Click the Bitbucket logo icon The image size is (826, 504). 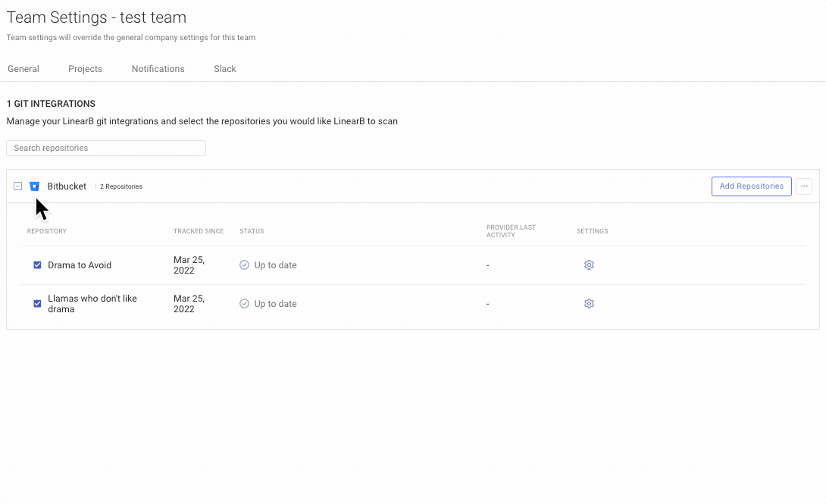[35, 186]
